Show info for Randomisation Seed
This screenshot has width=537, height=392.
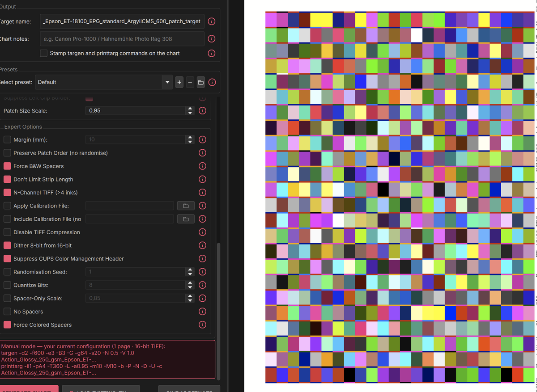(x=202, y=272)
